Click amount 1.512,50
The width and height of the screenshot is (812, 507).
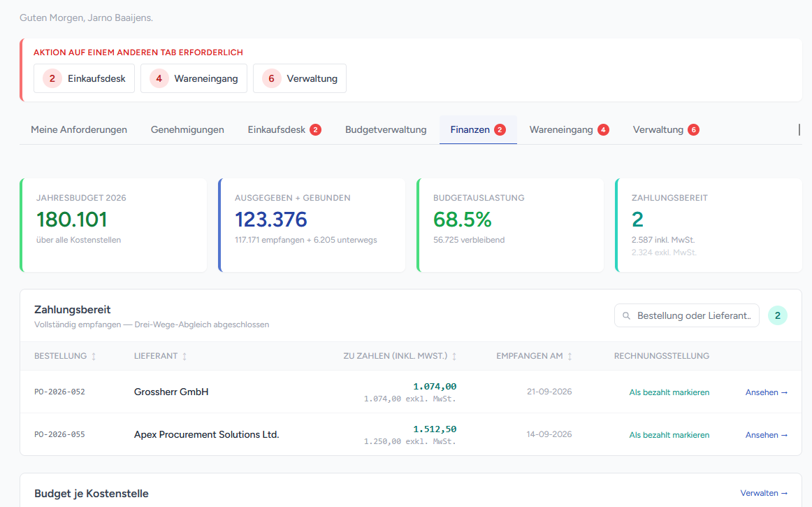[x=435, y=429]
